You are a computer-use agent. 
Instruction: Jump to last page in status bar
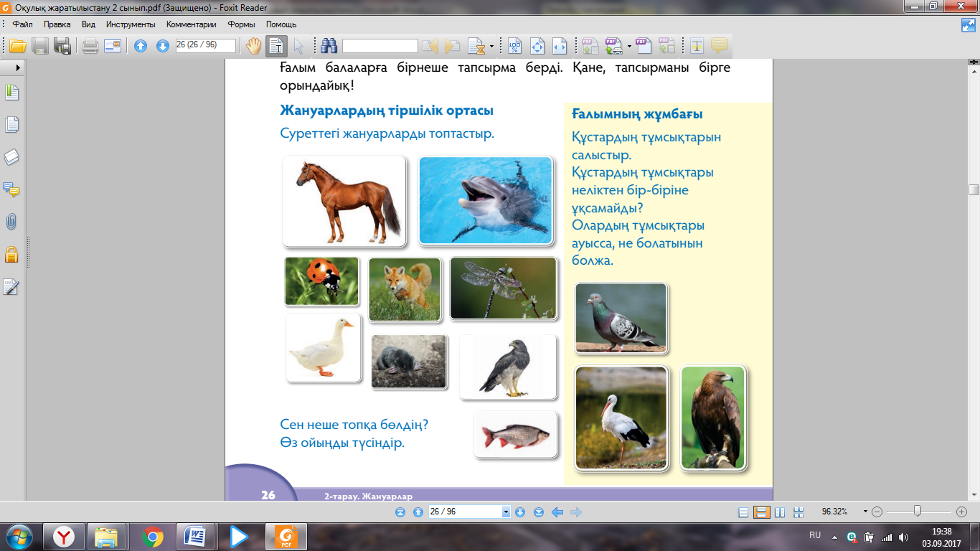[537, 512]
